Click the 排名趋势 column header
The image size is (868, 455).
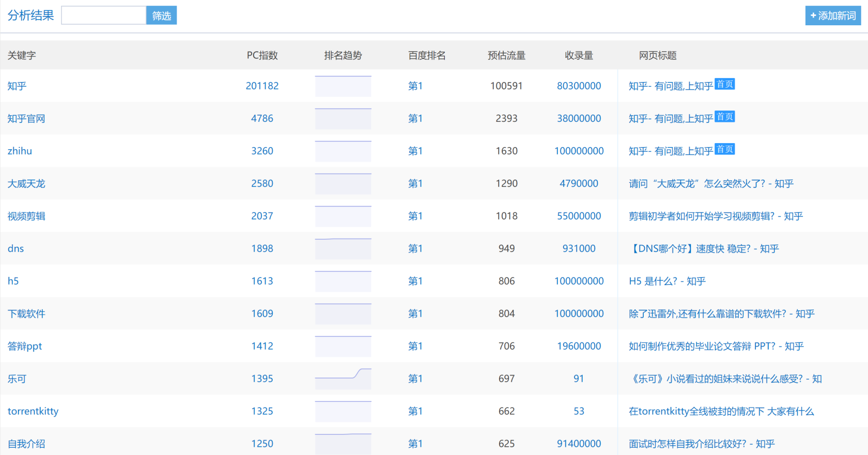pyautogui.click(x=343, y=55)
